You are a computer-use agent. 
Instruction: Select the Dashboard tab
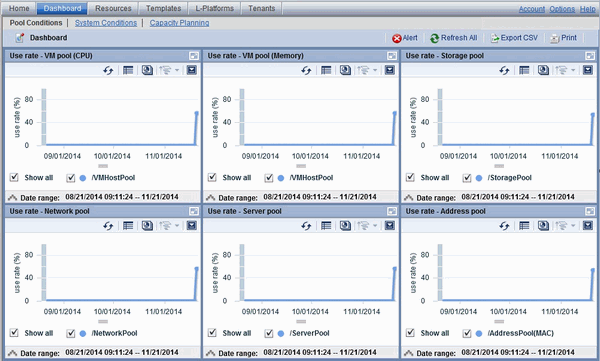(62, 8)
